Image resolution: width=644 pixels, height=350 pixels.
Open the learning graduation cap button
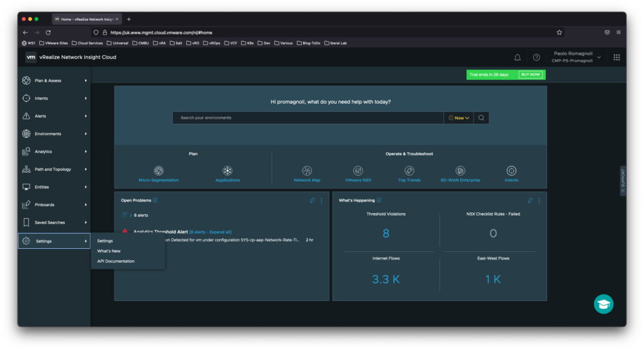coord(603,304)
